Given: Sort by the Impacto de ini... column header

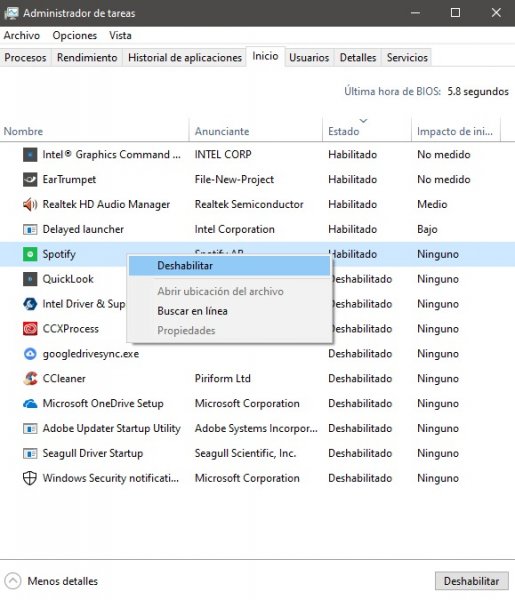Looking at the screenshot, I should (x=455, y=131).
